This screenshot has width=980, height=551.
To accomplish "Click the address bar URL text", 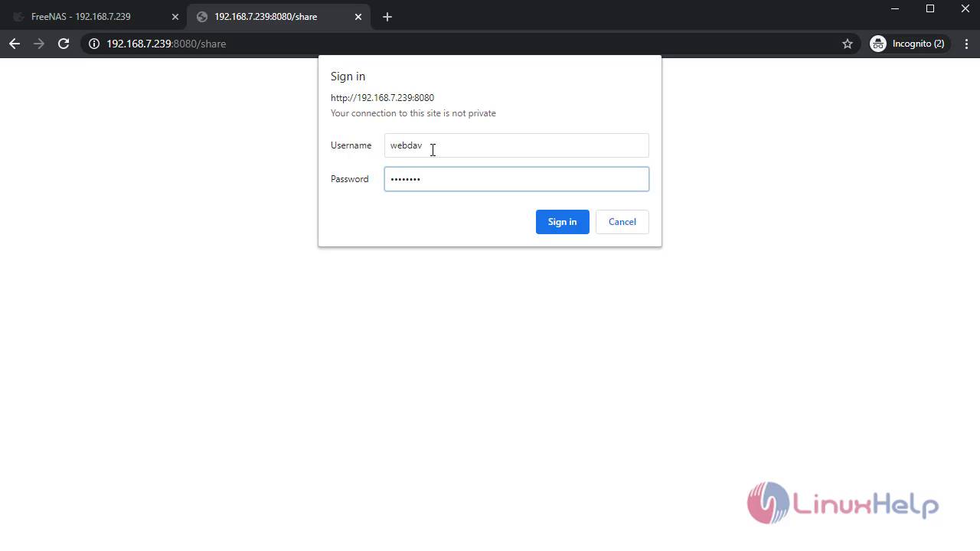I will [166, 44].
